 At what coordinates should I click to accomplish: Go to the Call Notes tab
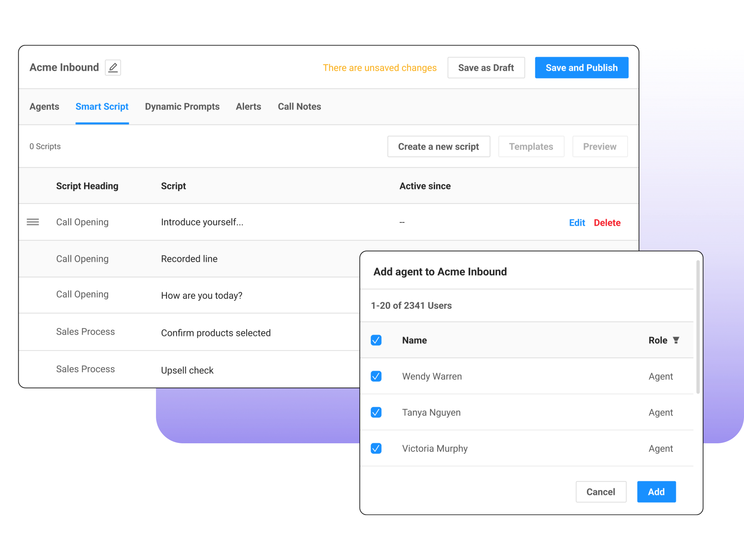[299, 107]
